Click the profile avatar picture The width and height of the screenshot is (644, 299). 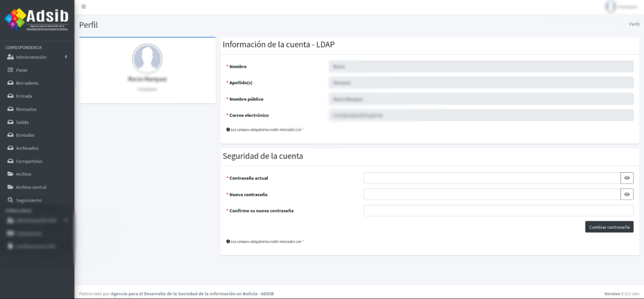(147, 58)
